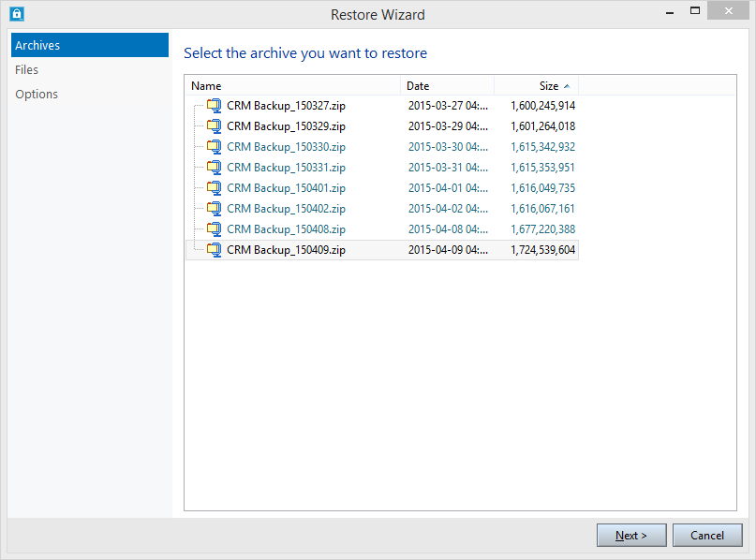Sort archives by Date column header
Image resolution: width=756 pixels, height=560 pixels.
[447, 86]
